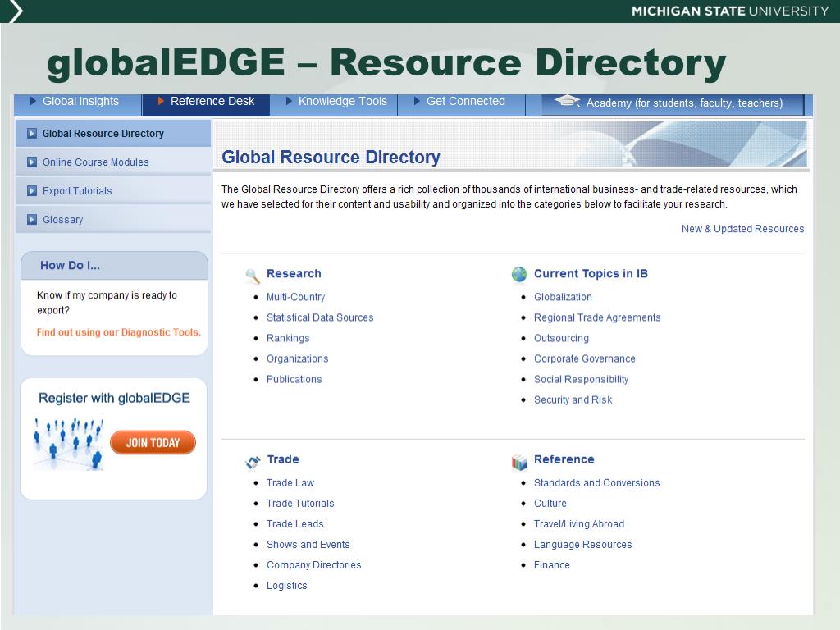Click the arrow icon beside Glossary
Image resolution: width=840 pixels, height=630 pixels.
32,219
